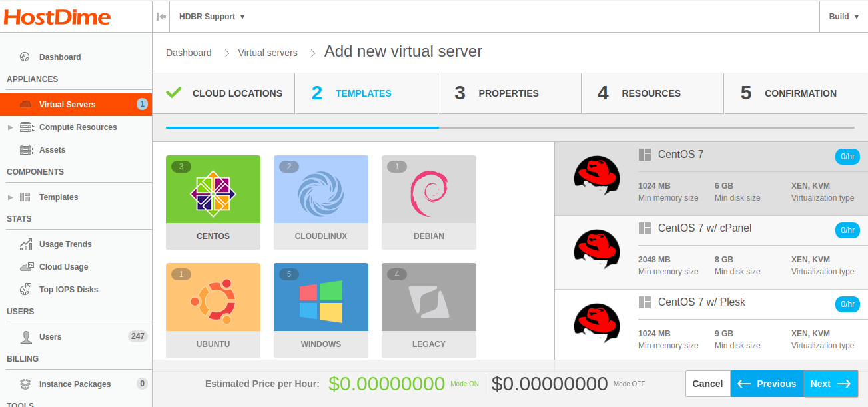Click the Instance Packages icon
The image size is (868, 407).
click(25, 384)
